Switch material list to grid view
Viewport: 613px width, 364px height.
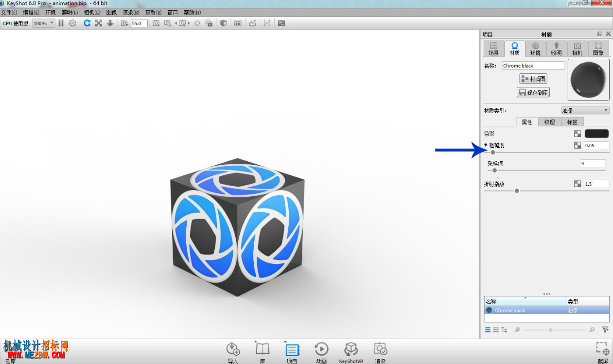tap(496, 329)
